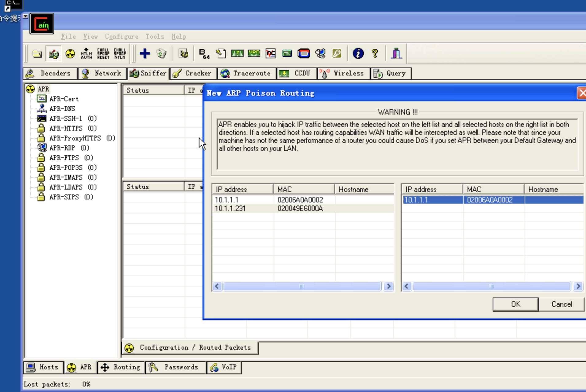
Task: Open the Cisco VPN client password decoder icon
Action: (x=254, y=54)
